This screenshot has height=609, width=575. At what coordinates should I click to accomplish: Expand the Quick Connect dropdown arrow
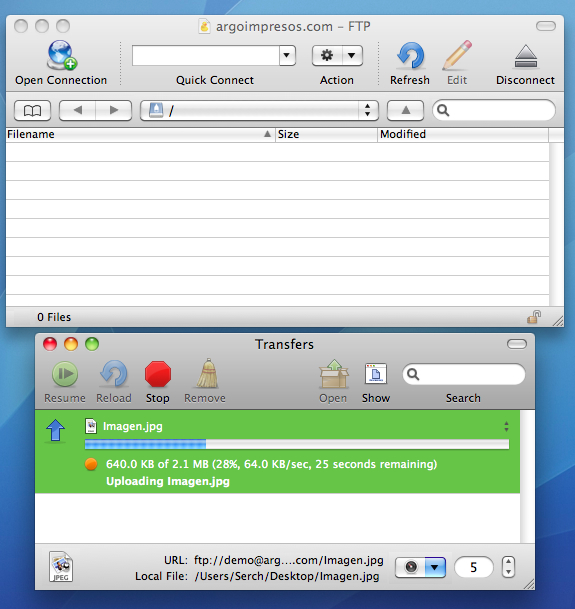287,56
